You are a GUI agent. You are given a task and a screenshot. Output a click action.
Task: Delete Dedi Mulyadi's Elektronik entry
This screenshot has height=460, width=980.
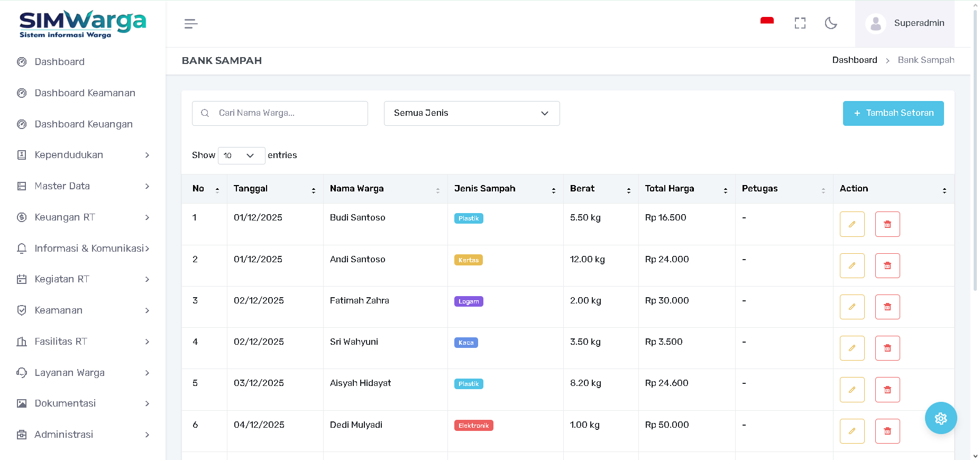pos(887,431)
